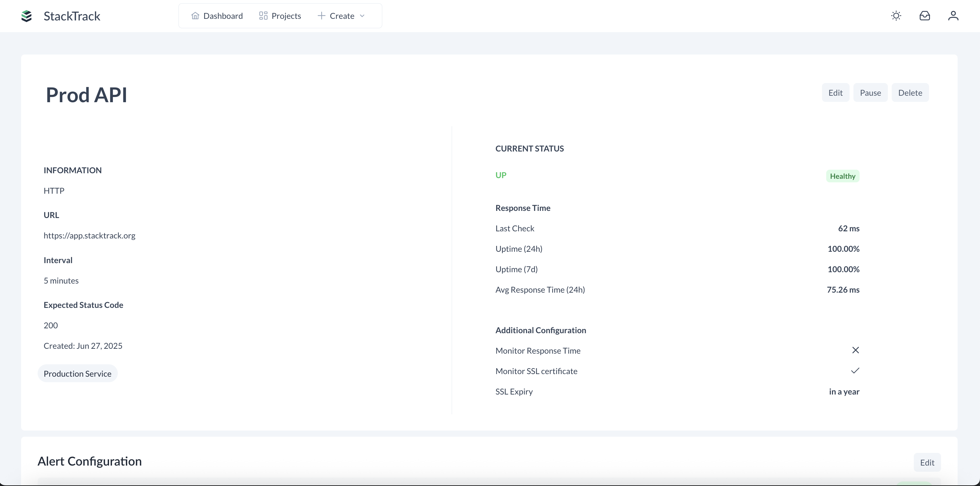Click the checkmark beside Monitor SSL certificate

click(x=855, y=371)
